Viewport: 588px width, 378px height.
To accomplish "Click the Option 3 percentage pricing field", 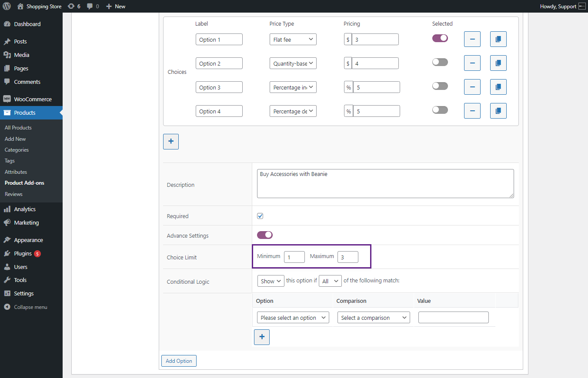I will click(377, 87).
